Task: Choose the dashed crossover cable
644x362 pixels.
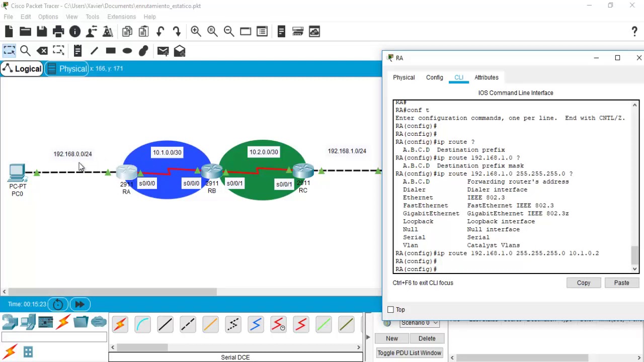Action: click(x=188, y=324)
